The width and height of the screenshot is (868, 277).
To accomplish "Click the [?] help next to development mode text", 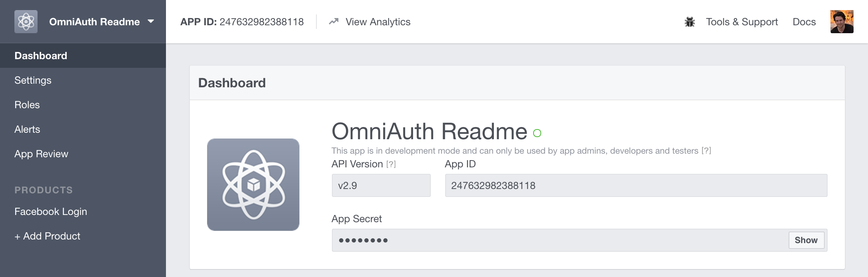I will pos(706,151).
